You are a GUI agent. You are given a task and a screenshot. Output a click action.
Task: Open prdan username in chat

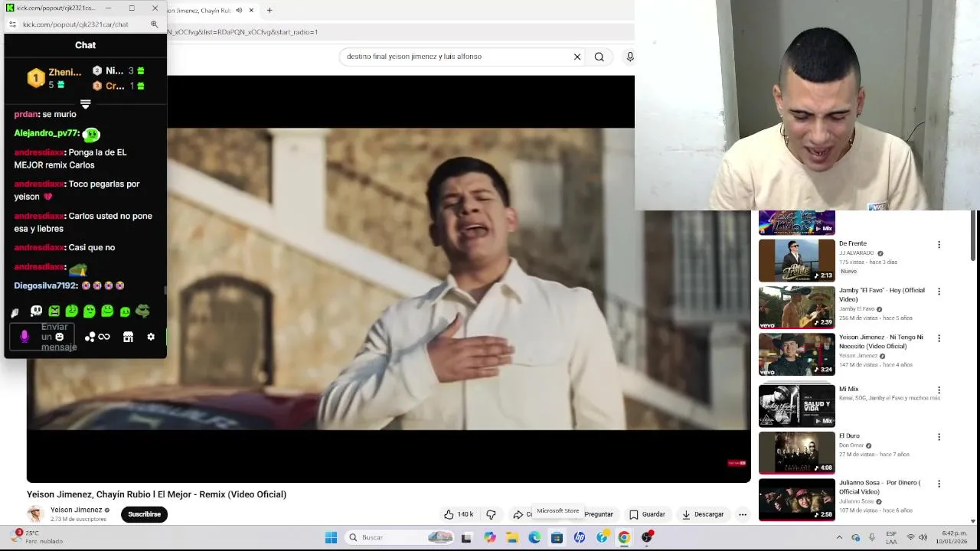tap(26, 114)
